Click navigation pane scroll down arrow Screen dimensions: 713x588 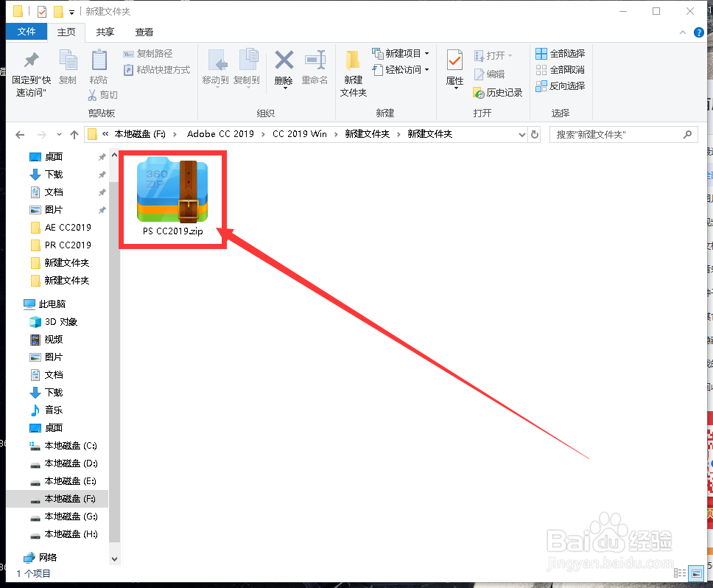click(x=114, y=559)
